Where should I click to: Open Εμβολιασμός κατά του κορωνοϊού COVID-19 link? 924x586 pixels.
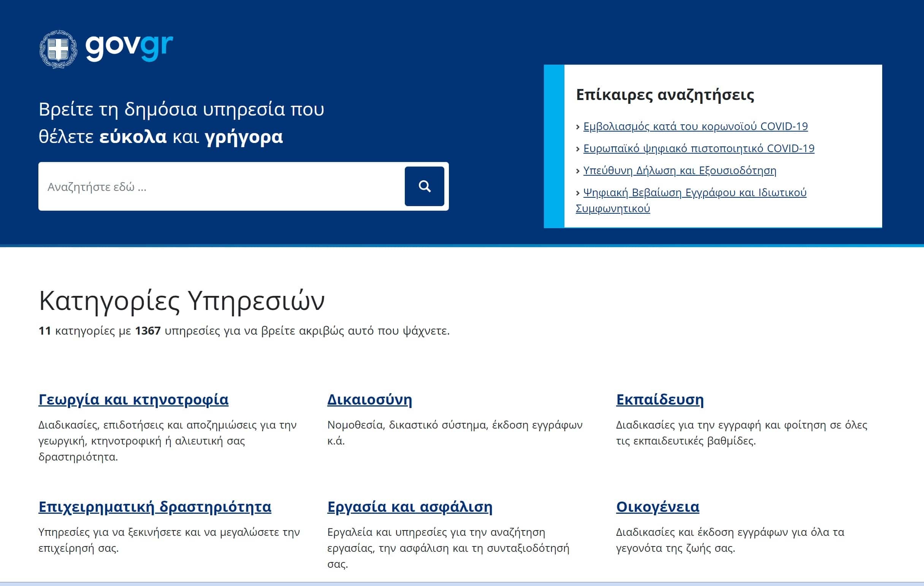pos(695,126)
